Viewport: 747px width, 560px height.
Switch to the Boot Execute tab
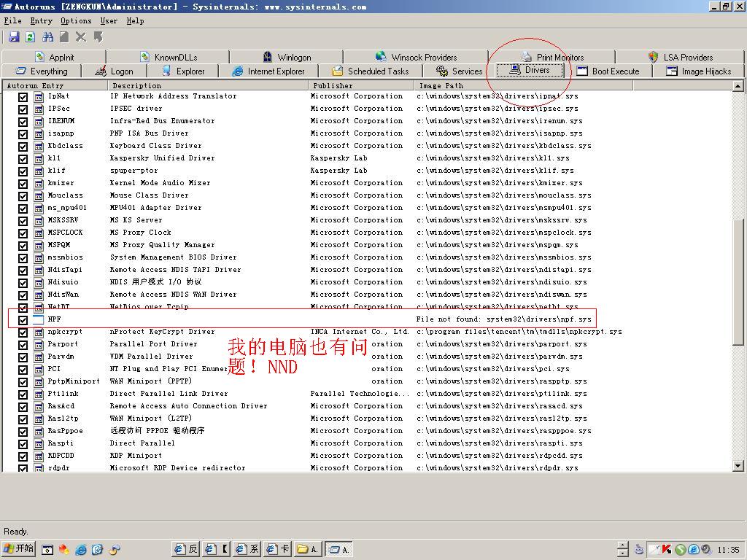(x=608, y=71)
